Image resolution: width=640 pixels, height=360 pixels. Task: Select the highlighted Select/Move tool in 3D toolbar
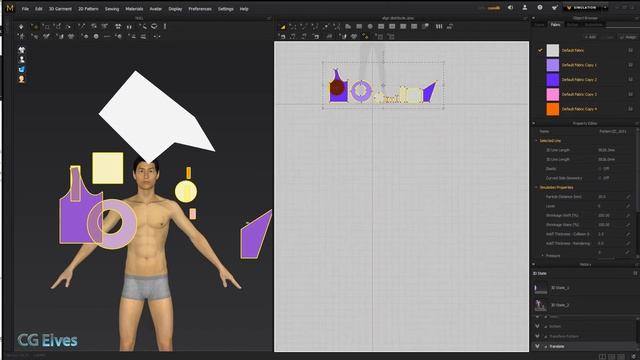(35, 27)
